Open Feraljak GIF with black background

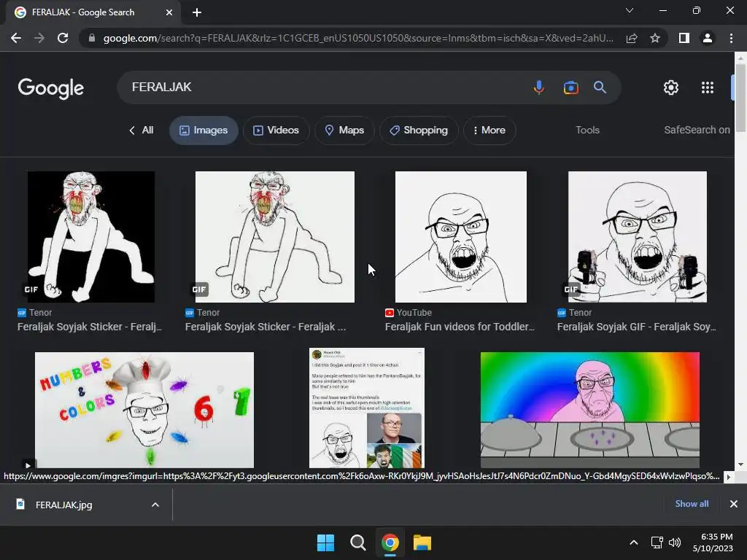pyautogui.click(x=91, y=237)
